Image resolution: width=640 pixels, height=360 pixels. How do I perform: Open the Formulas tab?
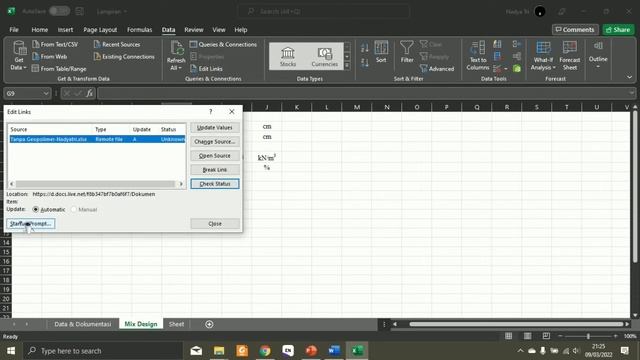coord(139,30)
